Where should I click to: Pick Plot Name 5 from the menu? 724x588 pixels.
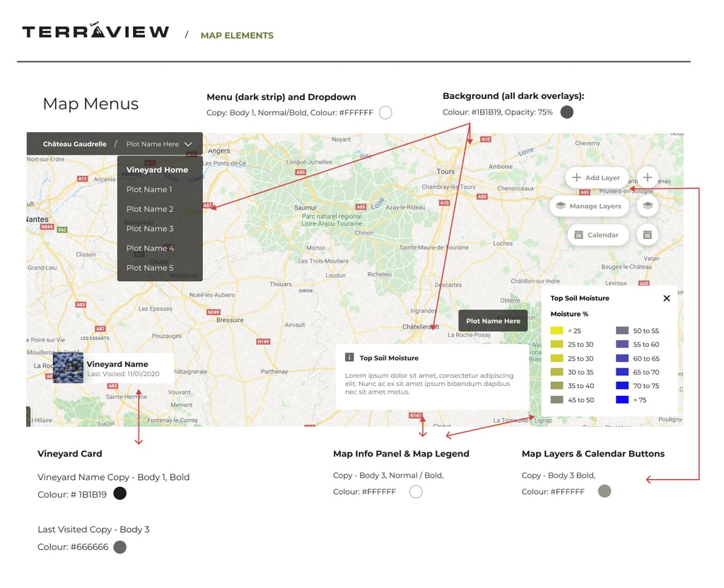pos(150,268)
